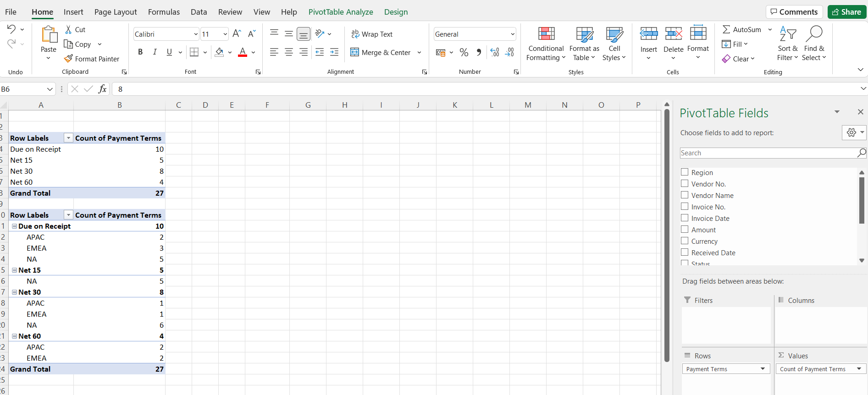
Task: Click the Delete cells icon
Action: 673,34
